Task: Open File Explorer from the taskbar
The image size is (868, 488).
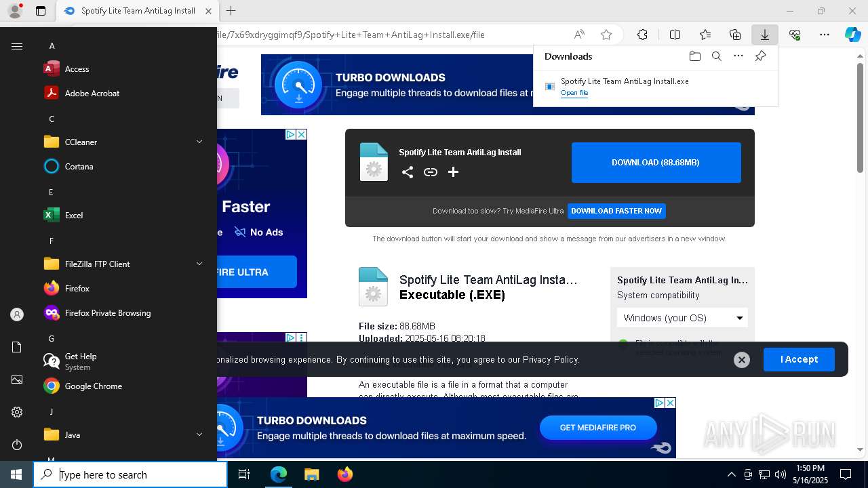Action: pyautogui.click(x=311, y=474)
